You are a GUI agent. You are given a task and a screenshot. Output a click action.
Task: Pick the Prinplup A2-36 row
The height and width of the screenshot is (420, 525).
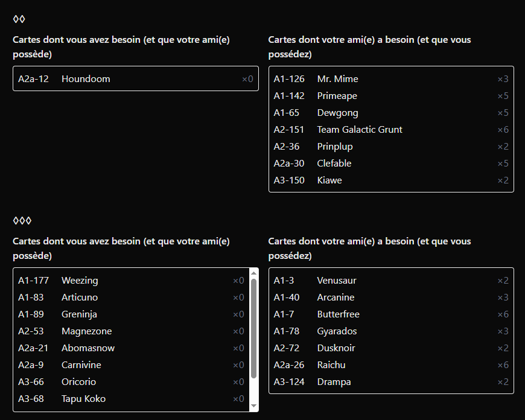point(390,147)
